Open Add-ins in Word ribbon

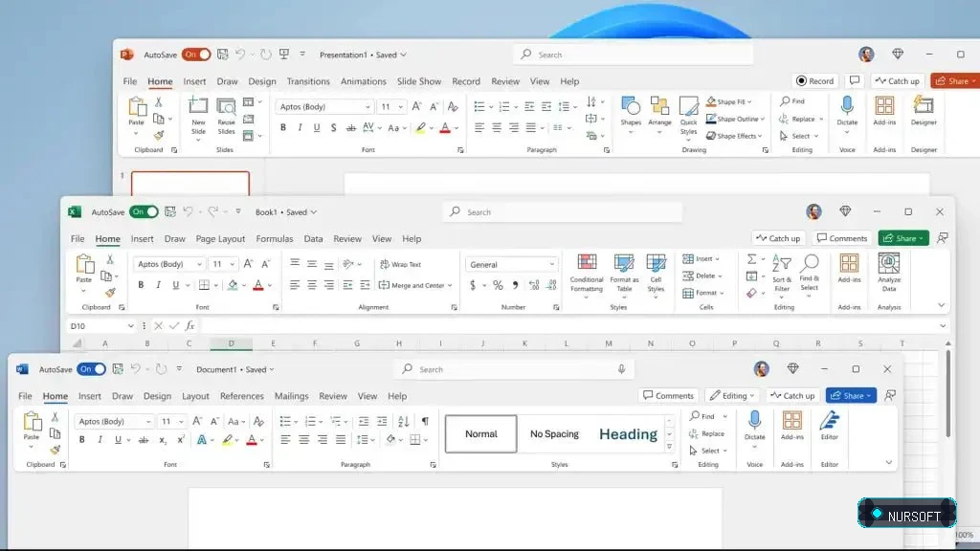791,426
